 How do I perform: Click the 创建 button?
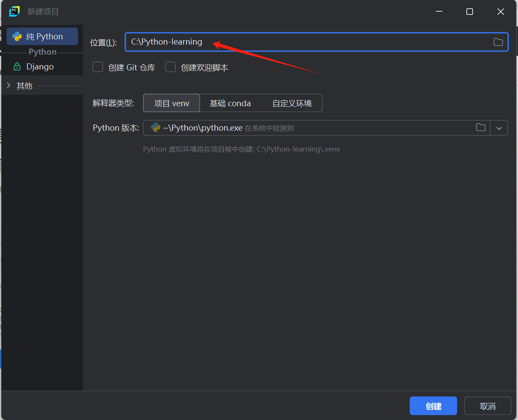click(x=433, y=406)
